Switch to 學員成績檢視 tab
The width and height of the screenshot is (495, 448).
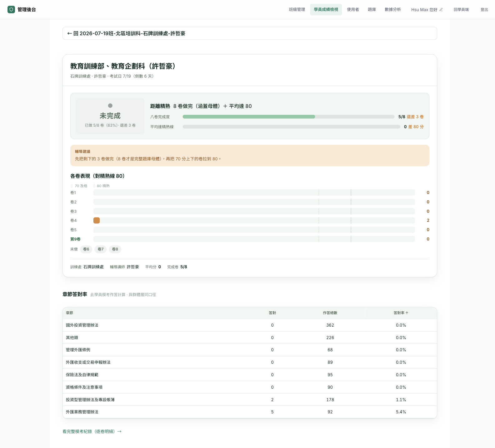pos(326,10)
